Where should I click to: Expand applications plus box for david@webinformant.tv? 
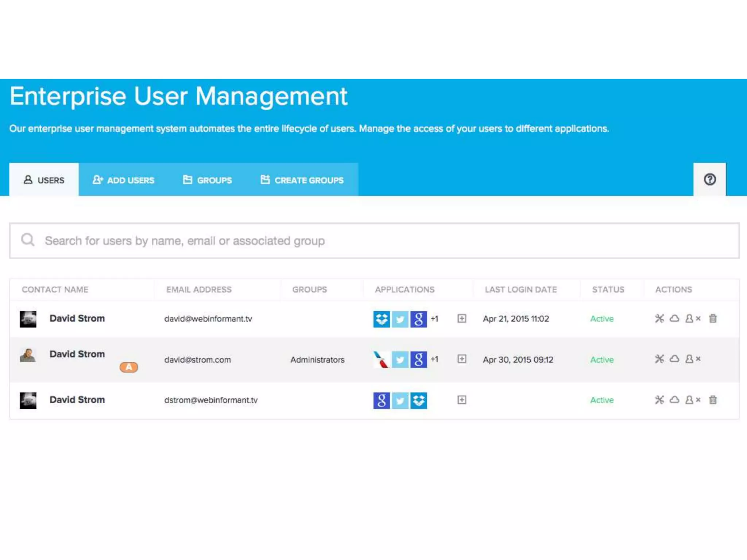pyautogui.click(x=462, y=319)
